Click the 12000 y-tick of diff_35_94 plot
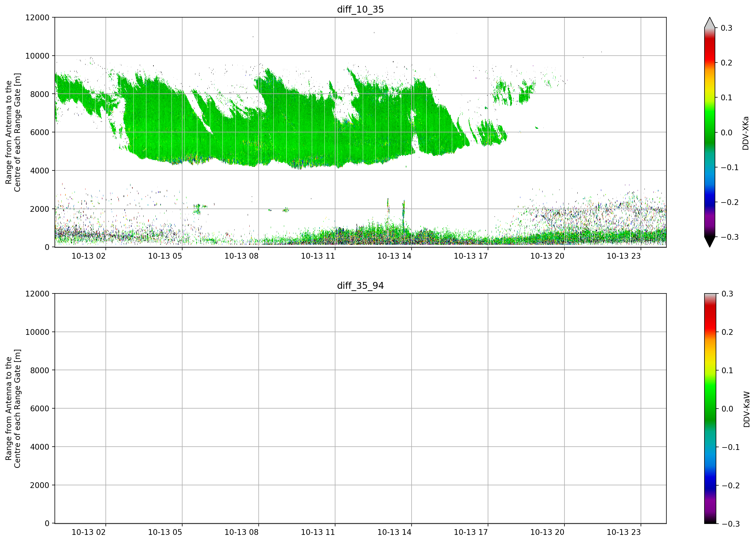 pos(37,294)
